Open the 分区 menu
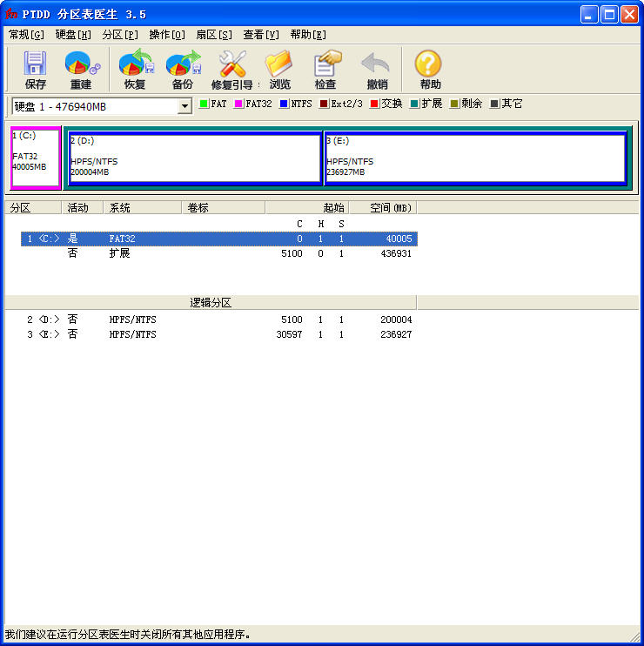Image resolution: width=644 pixels, height=646 pixels. [120, 35]
